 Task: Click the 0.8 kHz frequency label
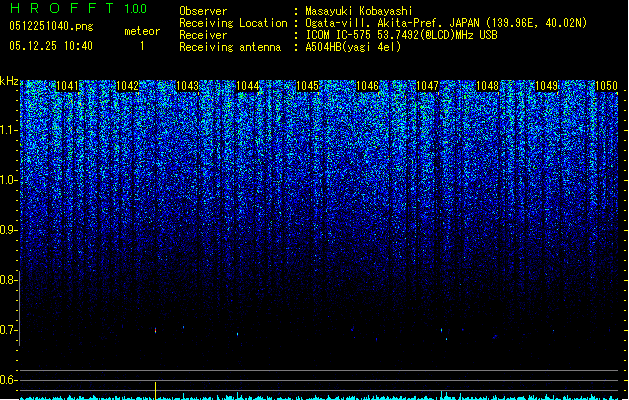pyautogui.click(x=8, y=280)
